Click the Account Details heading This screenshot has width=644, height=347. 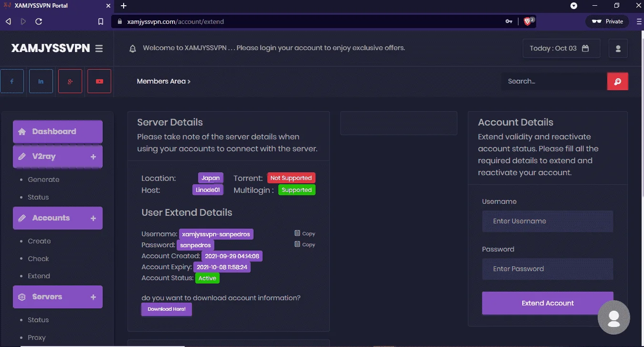coord(516,122)
